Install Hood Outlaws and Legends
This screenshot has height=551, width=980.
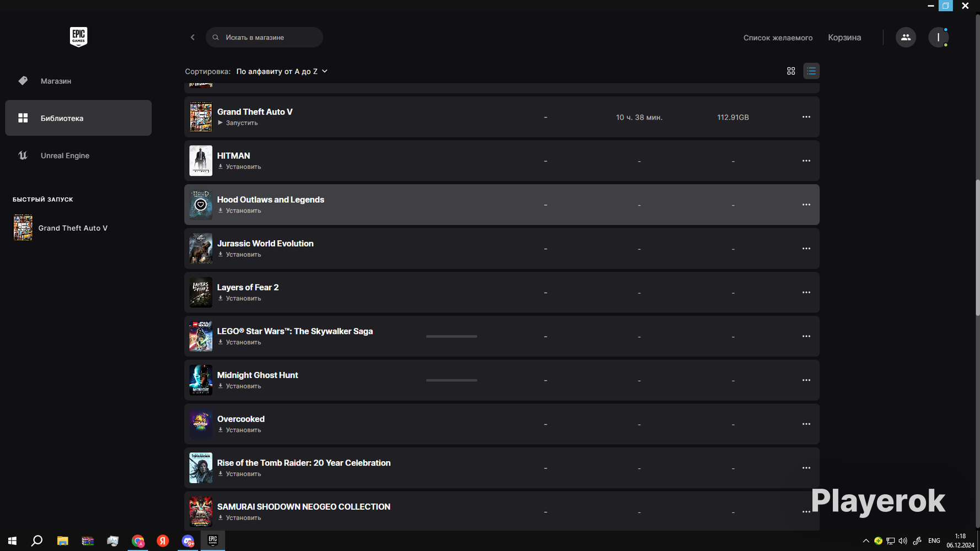tap(239, 210)
